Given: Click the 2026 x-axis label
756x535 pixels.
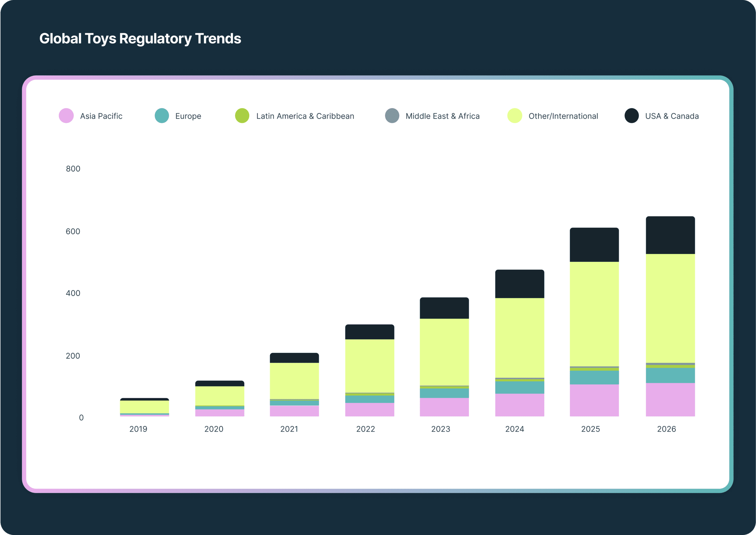Looking at the screenshot, I should [667, 429].
